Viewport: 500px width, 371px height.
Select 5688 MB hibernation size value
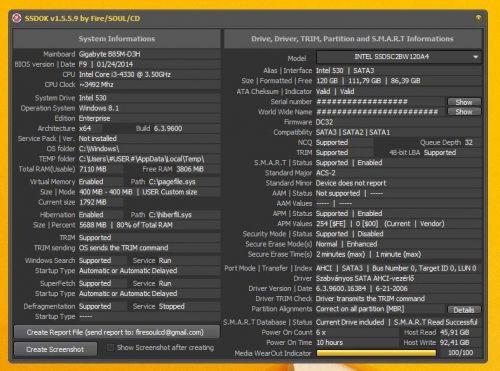pyautogui.click(x=93, y=225)
